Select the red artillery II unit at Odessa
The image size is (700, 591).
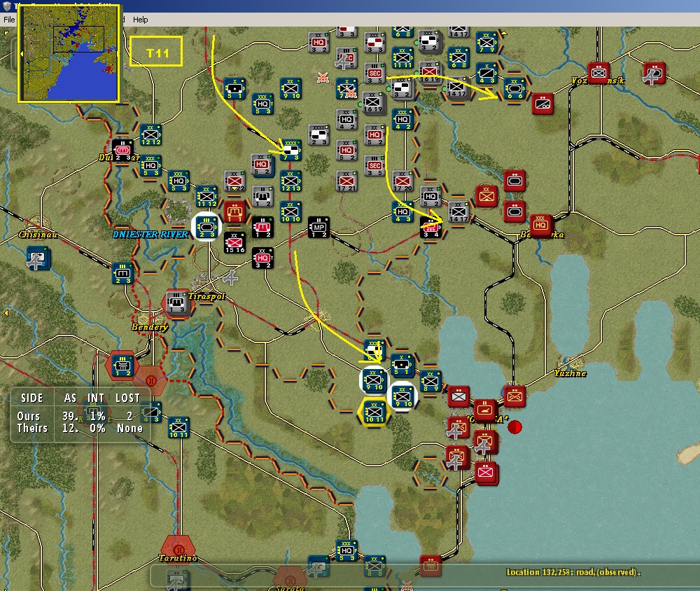(485, 410)
